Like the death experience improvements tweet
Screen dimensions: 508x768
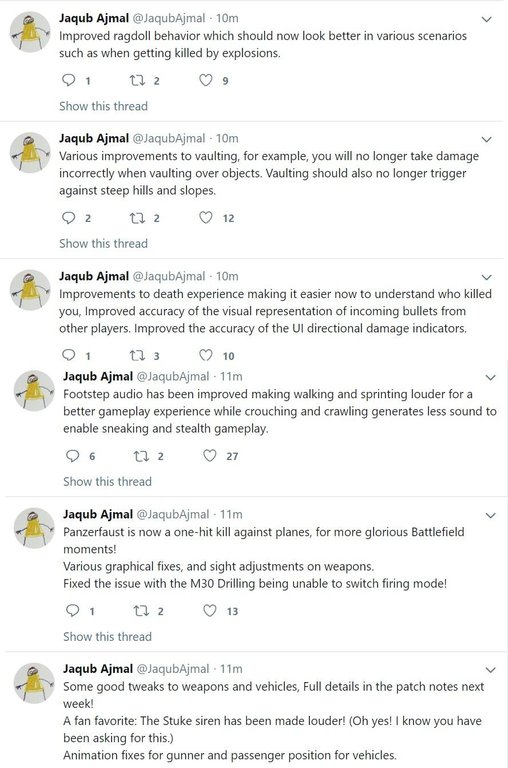(x=206, y=355)
